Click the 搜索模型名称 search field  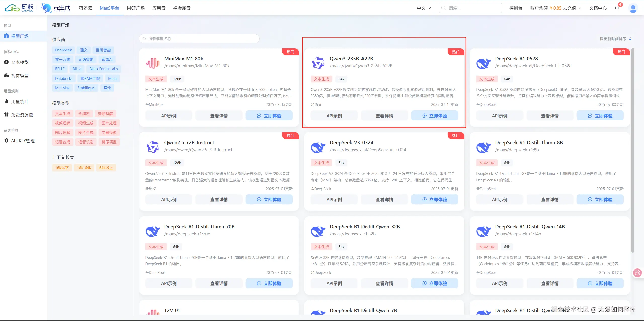[199, 39]
